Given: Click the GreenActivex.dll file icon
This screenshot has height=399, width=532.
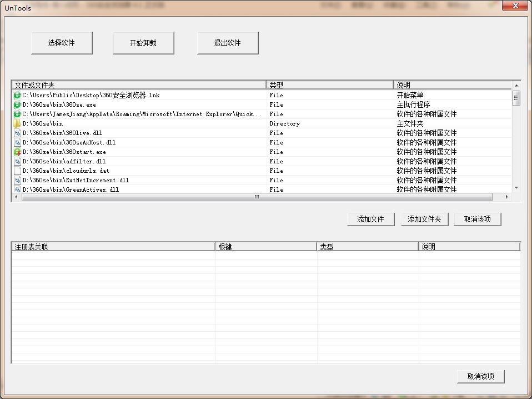Looking at the screenshot, I should (x=17, y=189).
